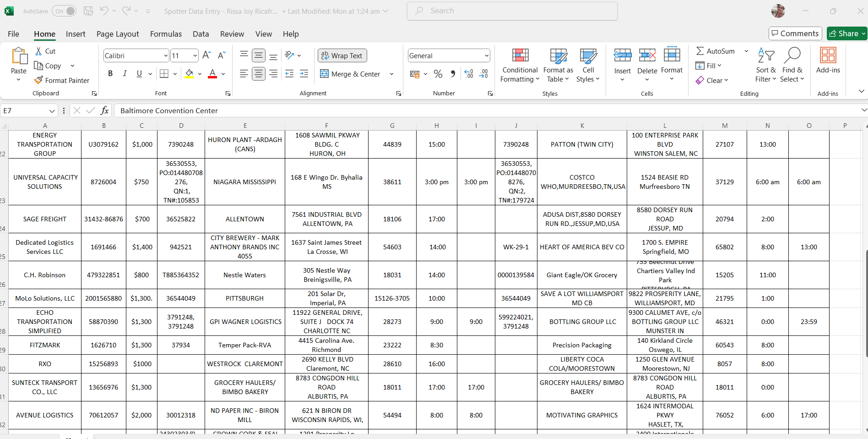Decrease decimal places

pyautogui.click(x=483, y=74)
